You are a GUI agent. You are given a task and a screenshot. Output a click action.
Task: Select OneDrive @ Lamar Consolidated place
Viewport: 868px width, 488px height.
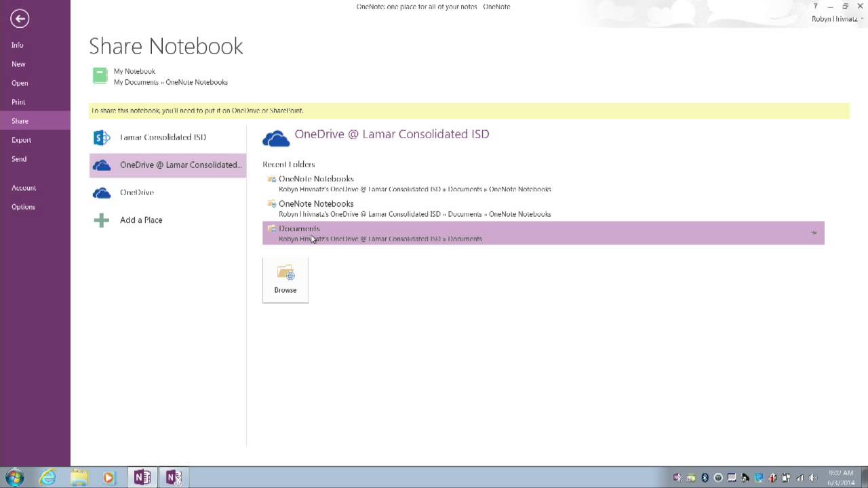click(x=167, y=165)
